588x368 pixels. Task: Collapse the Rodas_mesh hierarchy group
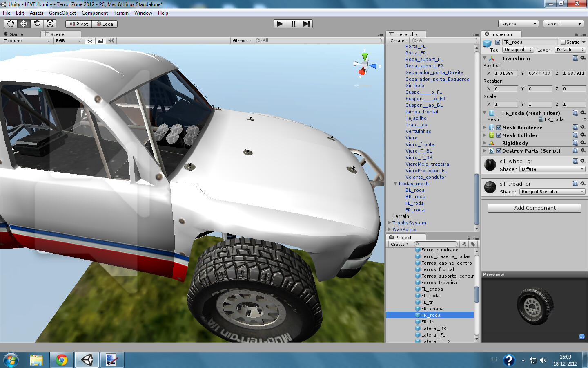[x=395, y=184]
